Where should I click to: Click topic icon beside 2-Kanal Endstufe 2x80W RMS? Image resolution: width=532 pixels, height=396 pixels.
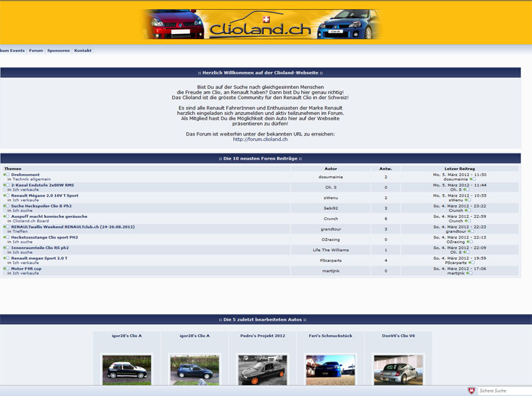(7, 185)
